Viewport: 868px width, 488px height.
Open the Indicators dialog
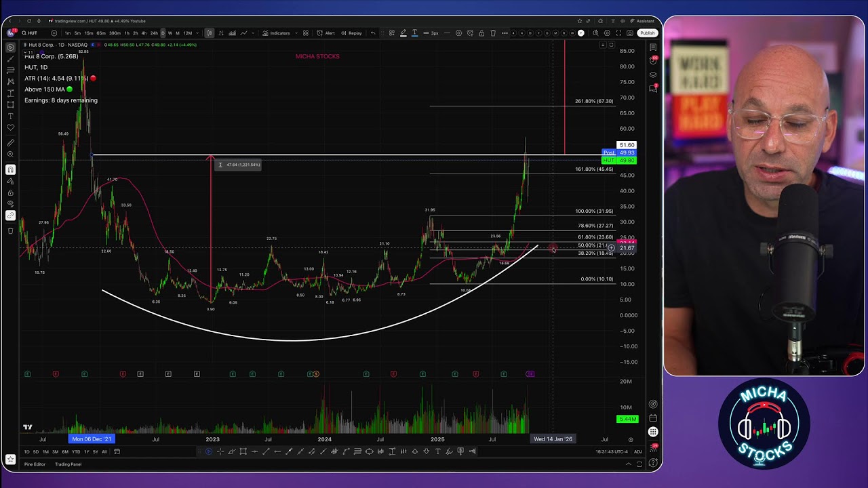[x=276, y=33]
